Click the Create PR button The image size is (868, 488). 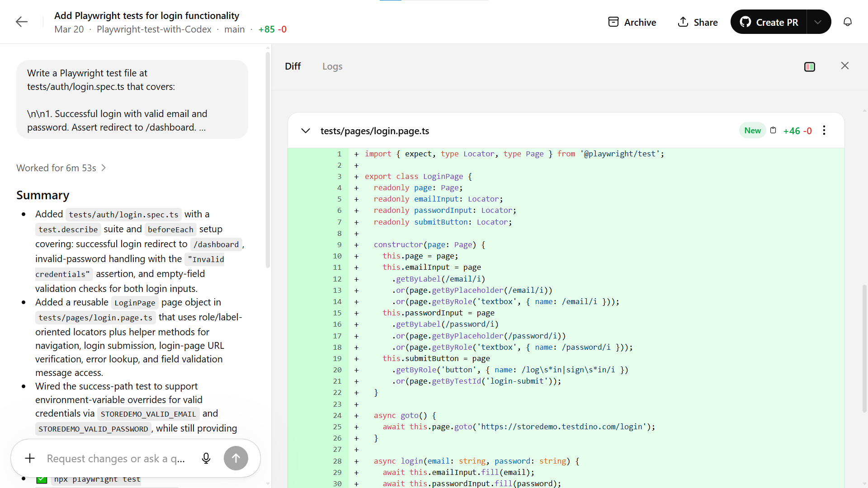(769, 22)
